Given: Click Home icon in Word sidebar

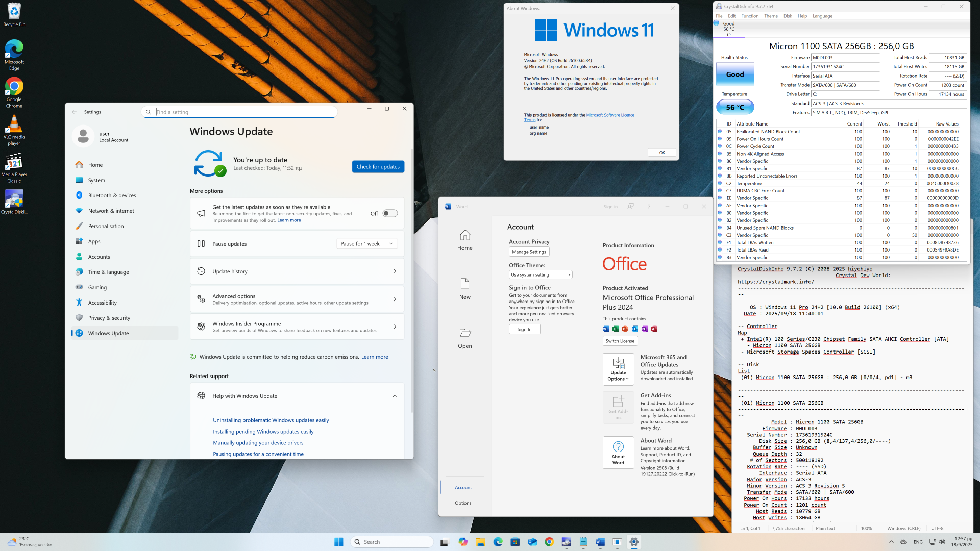Looking at the screenshot, I should point(464,235).
